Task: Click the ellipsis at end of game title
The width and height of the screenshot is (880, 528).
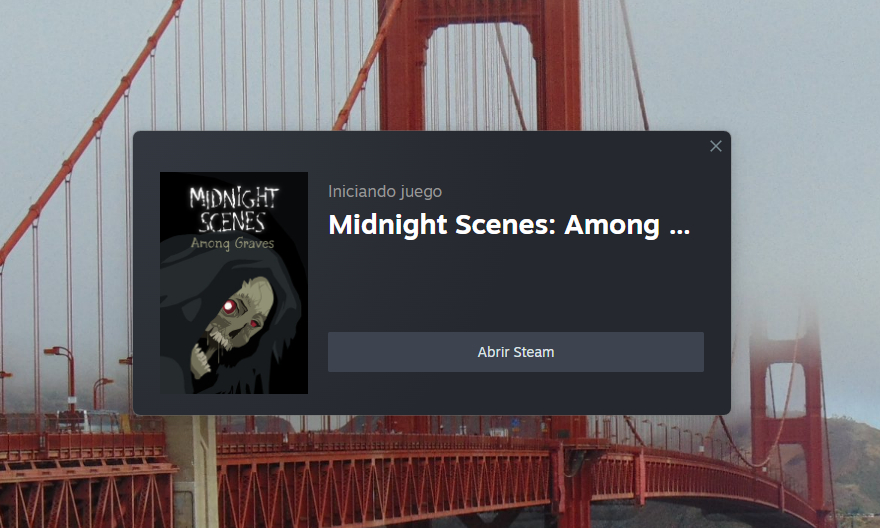Action: 680,229
